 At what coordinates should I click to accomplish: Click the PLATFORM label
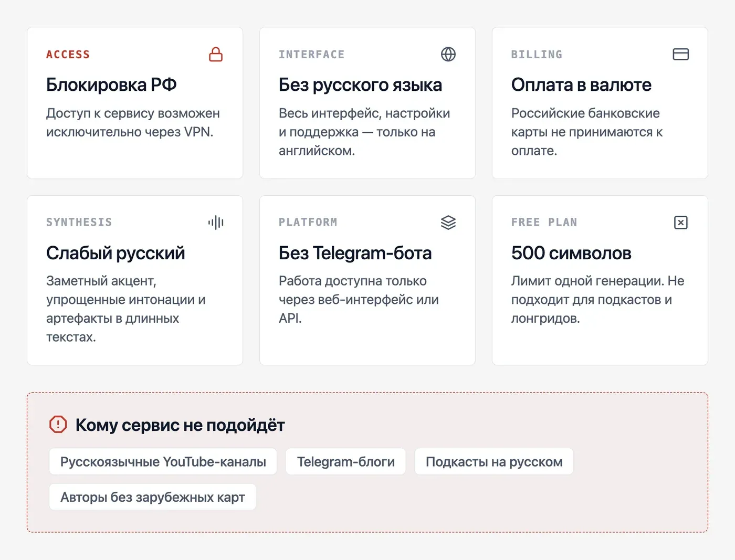coord(308,223)
